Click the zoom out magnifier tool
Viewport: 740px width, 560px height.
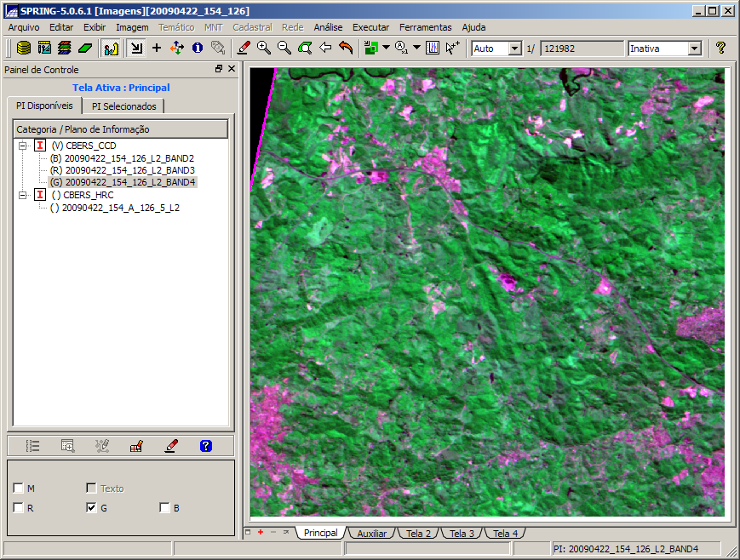[x=284, y=49]
